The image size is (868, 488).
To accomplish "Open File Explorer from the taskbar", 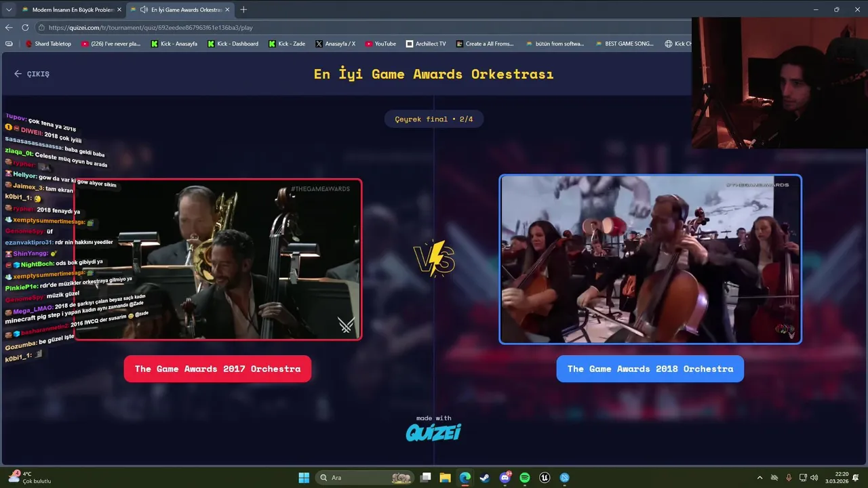I will point(445,478).
